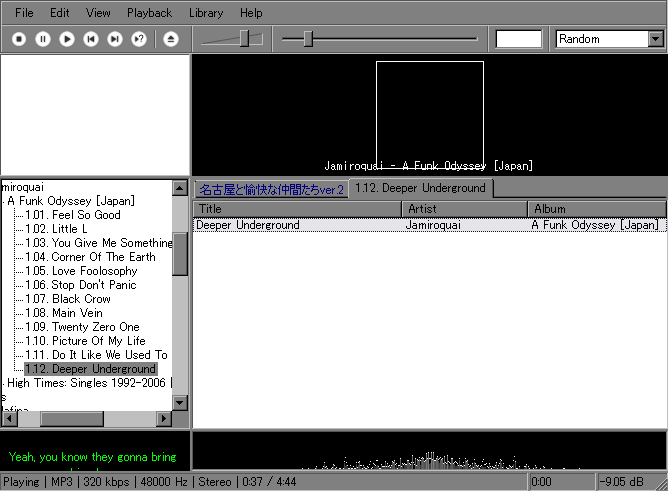Select 1.10. Picture Of My Life
This screenshot has height=491, width=668.
(x=85, y=341)
